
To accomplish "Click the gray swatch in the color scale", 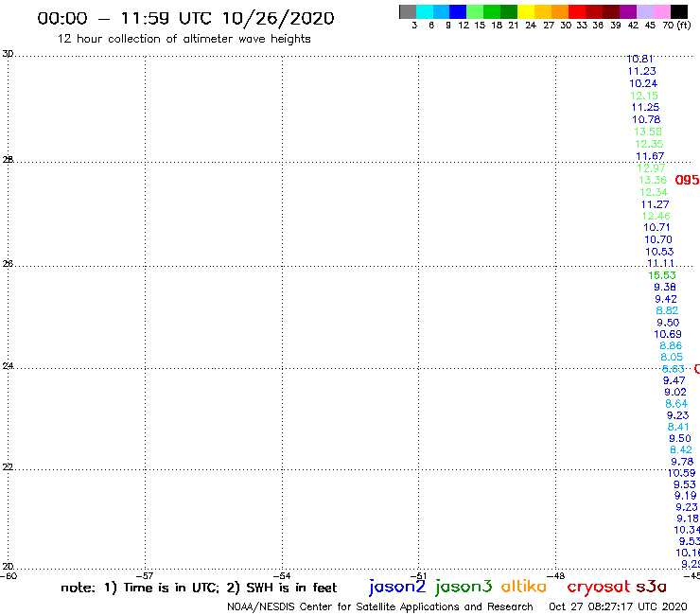I will [408, 11].
